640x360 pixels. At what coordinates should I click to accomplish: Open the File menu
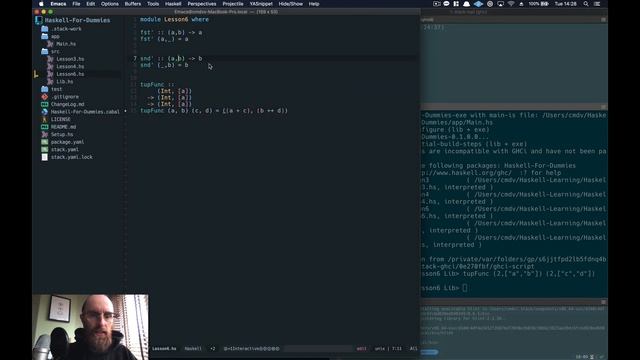point(76,4)
